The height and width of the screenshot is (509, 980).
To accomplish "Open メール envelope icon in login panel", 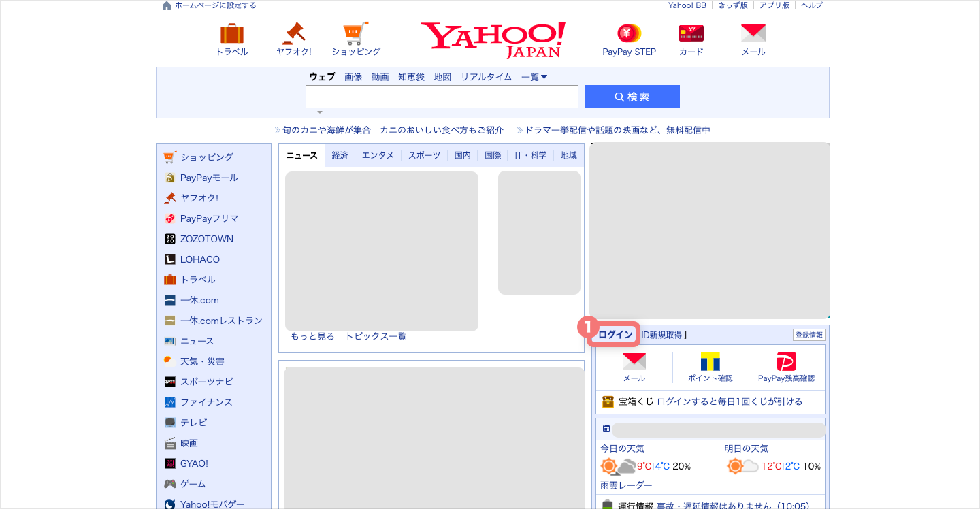I will pyautogui.click(x=634, y=361).
